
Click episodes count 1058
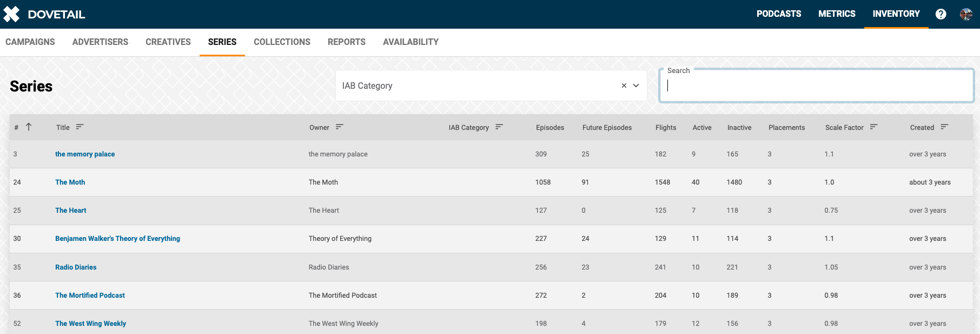pos(543,182)
